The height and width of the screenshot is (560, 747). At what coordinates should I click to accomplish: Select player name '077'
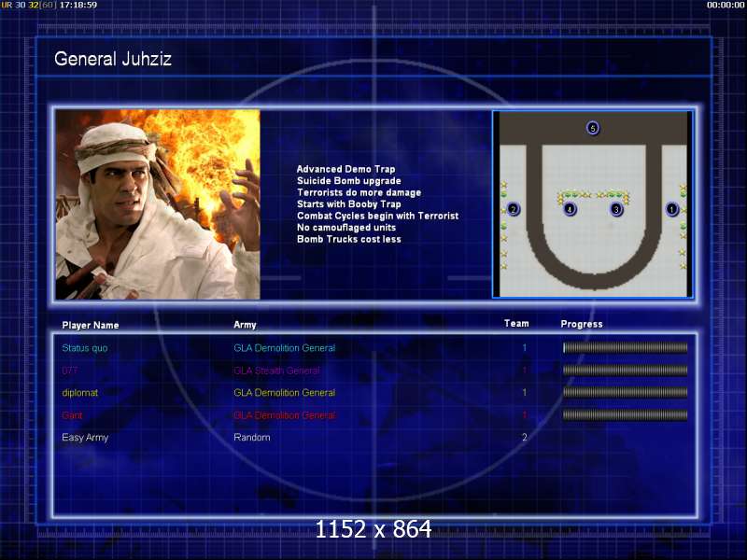coord(69,371)
